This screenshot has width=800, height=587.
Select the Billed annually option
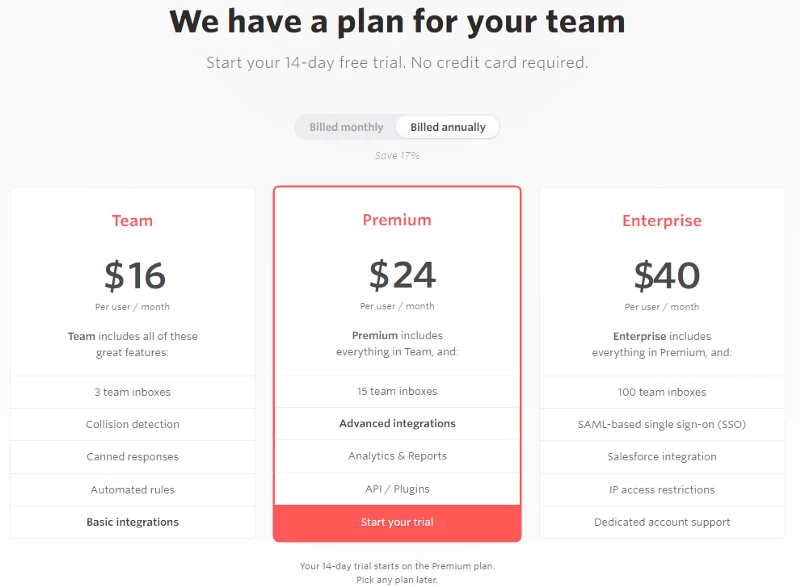446,126
